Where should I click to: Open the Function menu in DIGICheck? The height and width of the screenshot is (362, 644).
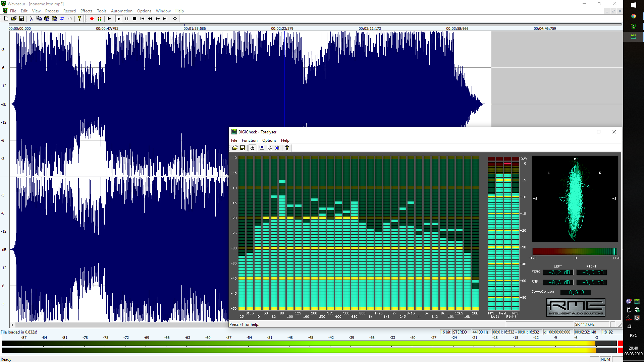[x=250, y=140]
